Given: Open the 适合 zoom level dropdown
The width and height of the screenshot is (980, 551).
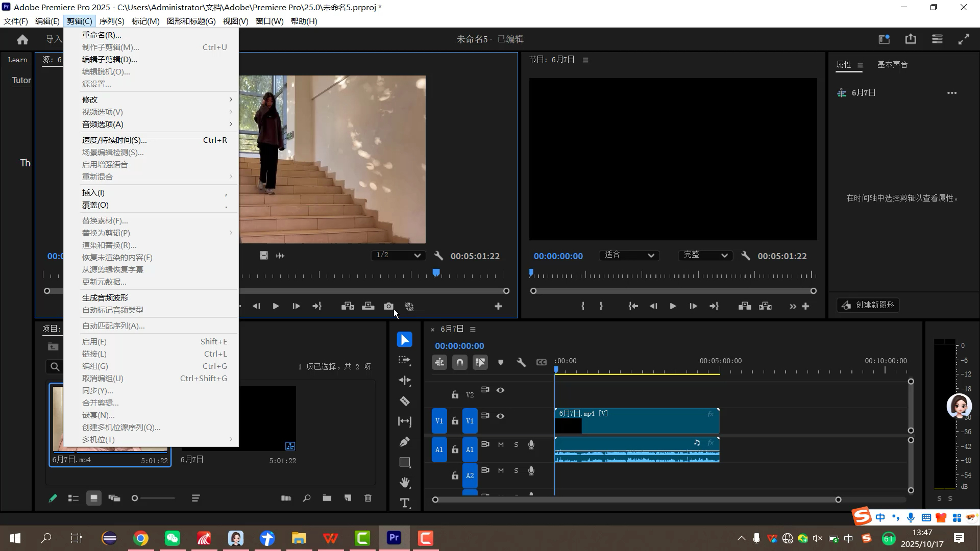Looking at the screenshot, I should tap(629, 255).
